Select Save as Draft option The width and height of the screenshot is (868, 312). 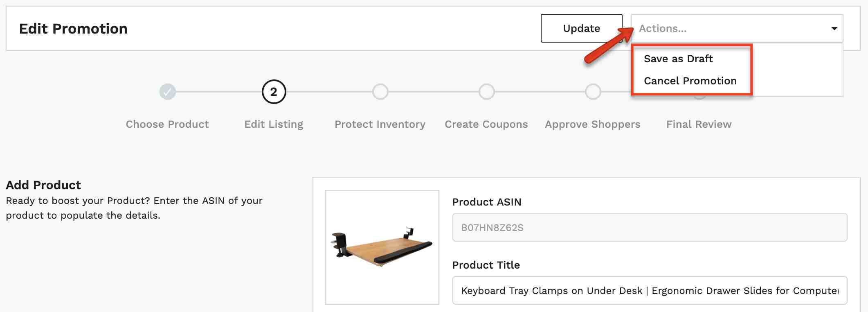678,59
